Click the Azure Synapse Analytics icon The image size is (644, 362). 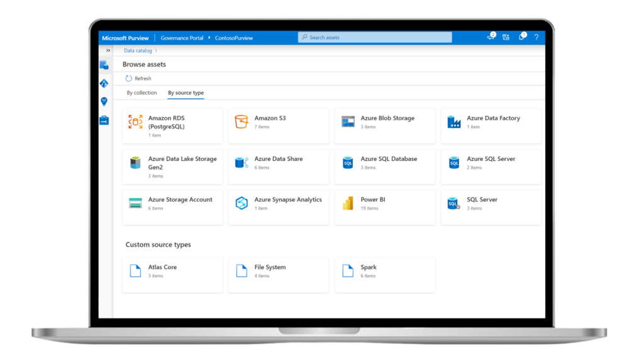[241, 203]
